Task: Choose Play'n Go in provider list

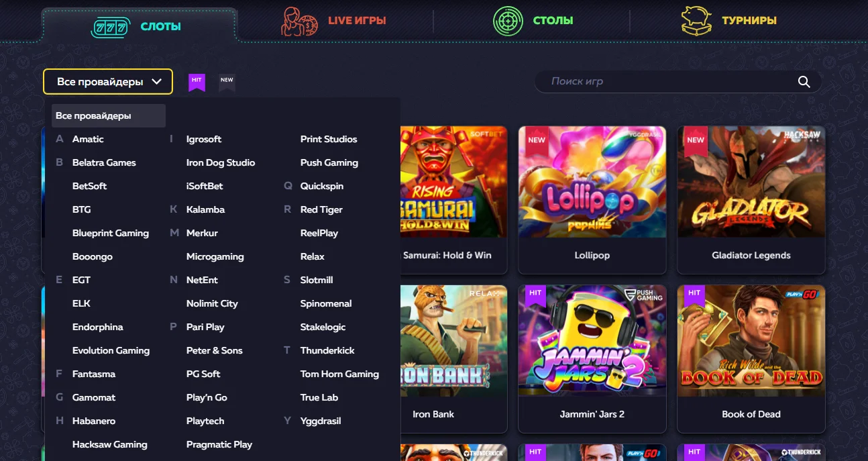Action: coord(207,397)
